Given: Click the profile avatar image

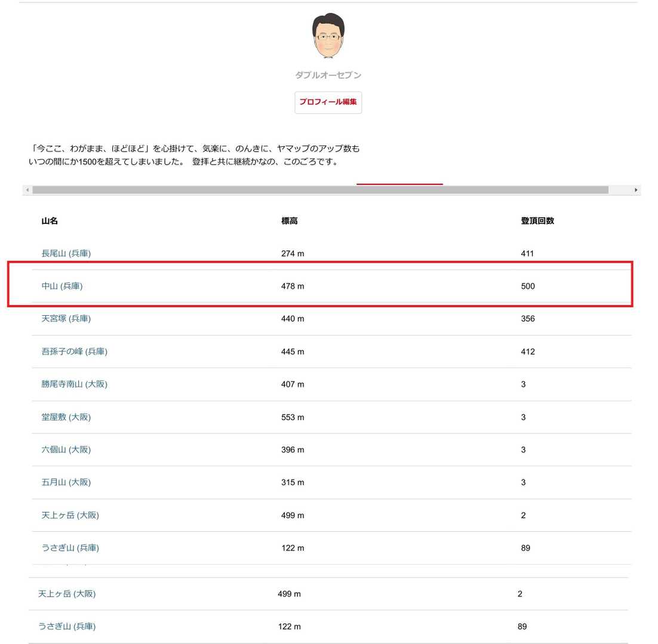Looking at the screenshot, I should (x=328, y=36).
